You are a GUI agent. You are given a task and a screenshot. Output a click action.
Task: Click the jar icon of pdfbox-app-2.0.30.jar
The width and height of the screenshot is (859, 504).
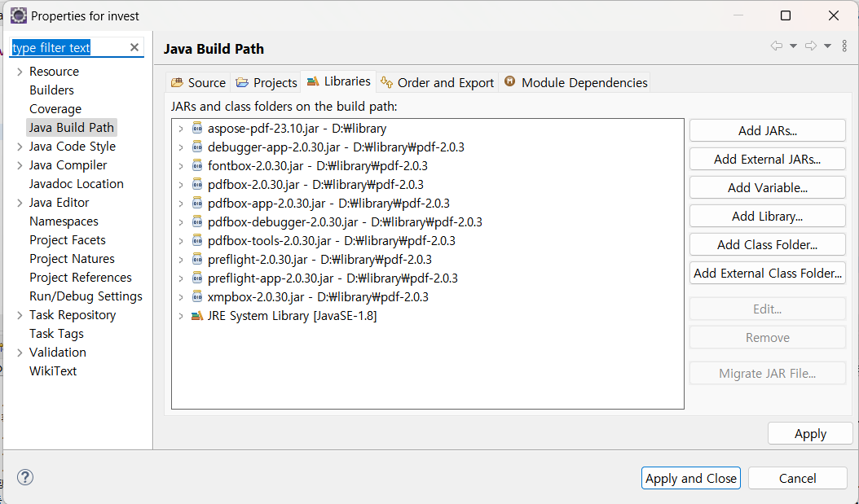(x=197, y=204)
